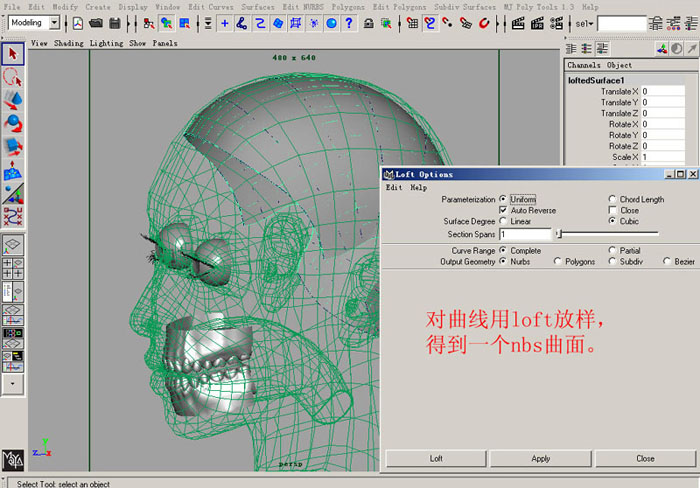
Task: Enable the Close checkbox in Loft Options
Action: click(x=612, y=210)
